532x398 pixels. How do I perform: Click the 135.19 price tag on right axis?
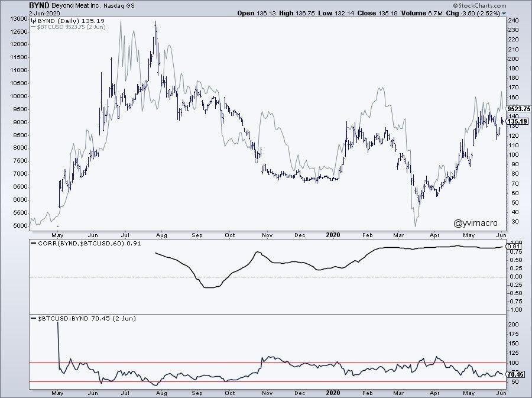[518, 121]
